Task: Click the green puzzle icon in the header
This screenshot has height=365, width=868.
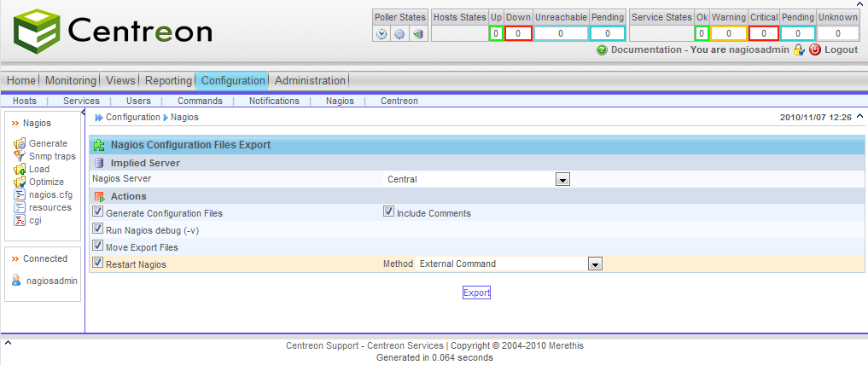Action: pyautogui.click(x=99, y=146)
